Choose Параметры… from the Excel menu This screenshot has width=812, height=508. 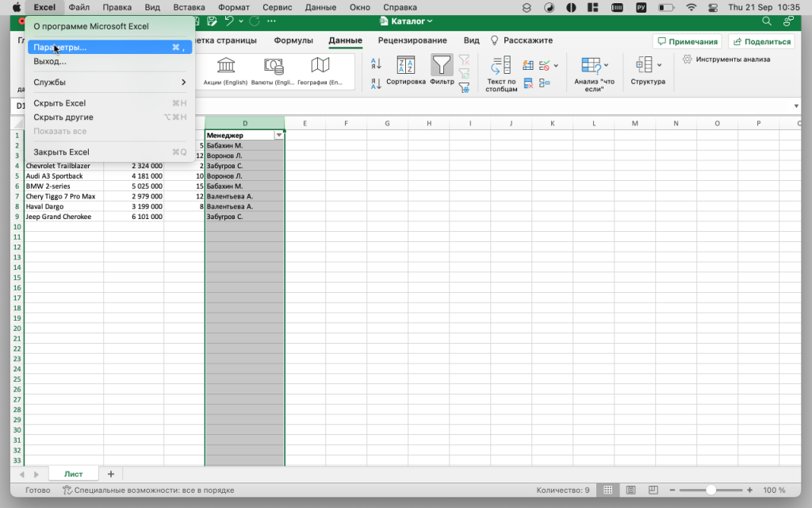click(x=109, y=47)
